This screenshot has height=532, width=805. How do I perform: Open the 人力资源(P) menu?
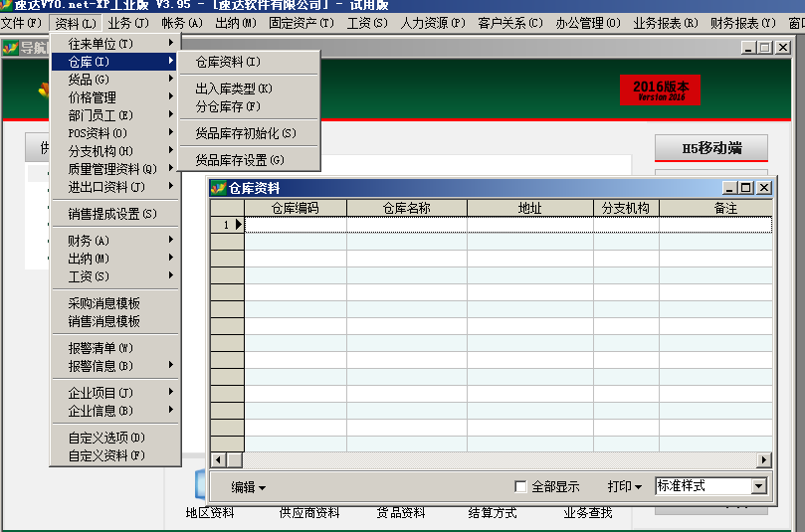[x=433, y=24]
